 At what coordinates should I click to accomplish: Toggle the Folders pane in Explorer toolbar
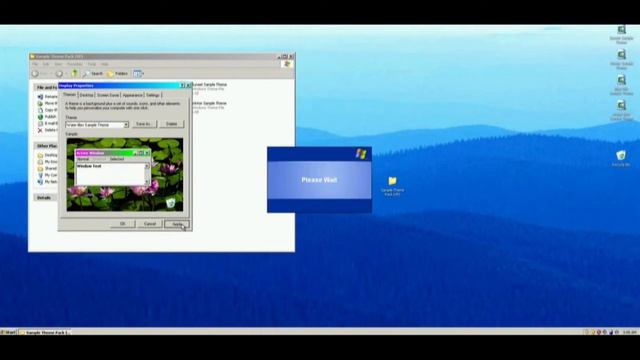(x=118, y=73)
